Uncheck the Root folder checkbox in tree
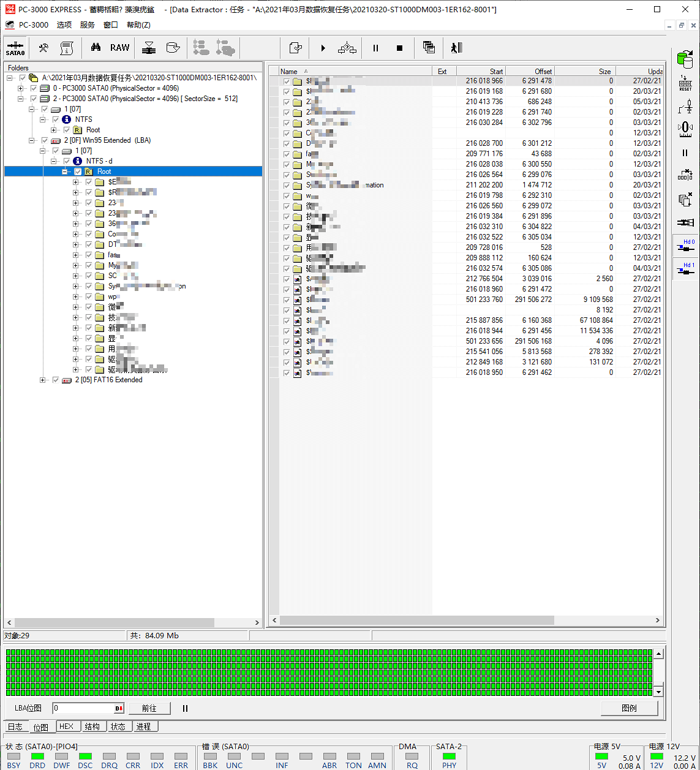Viewport: 700px width, 770px height. point(78,172)
